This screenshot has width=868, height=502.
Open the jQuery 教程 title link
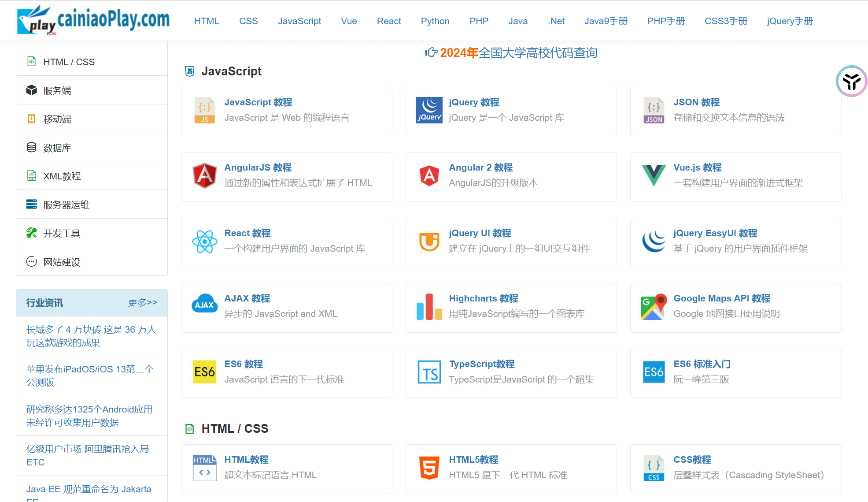click(x=474, y=102)
